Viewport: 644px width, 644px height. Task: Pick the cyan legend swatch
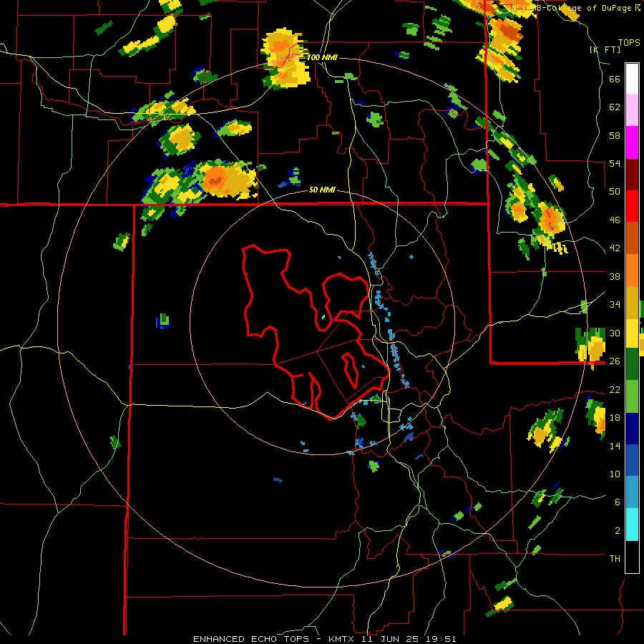[x=632, y=525]
